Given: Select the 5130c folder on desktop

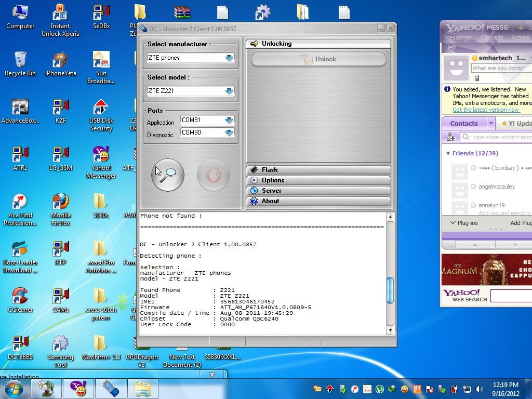Looking at the screenshot, I should (x=101, y=206).
